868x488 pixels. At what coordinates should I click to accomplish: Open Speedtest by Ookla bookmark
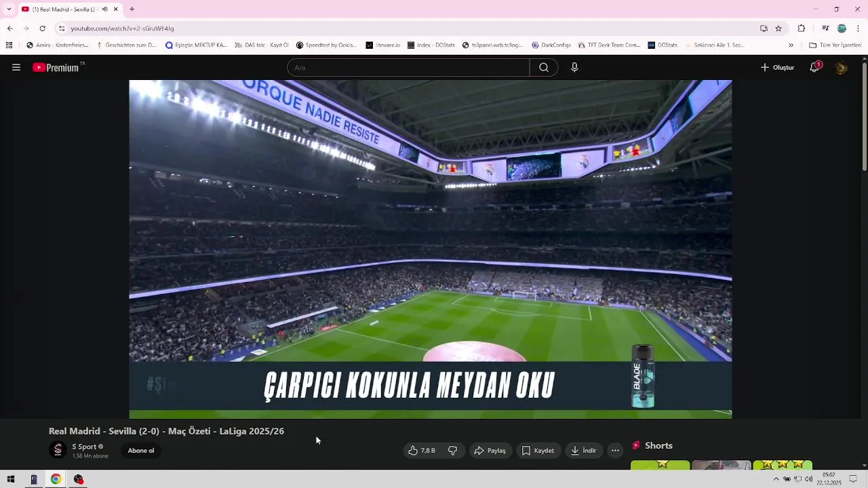point(326,45)
